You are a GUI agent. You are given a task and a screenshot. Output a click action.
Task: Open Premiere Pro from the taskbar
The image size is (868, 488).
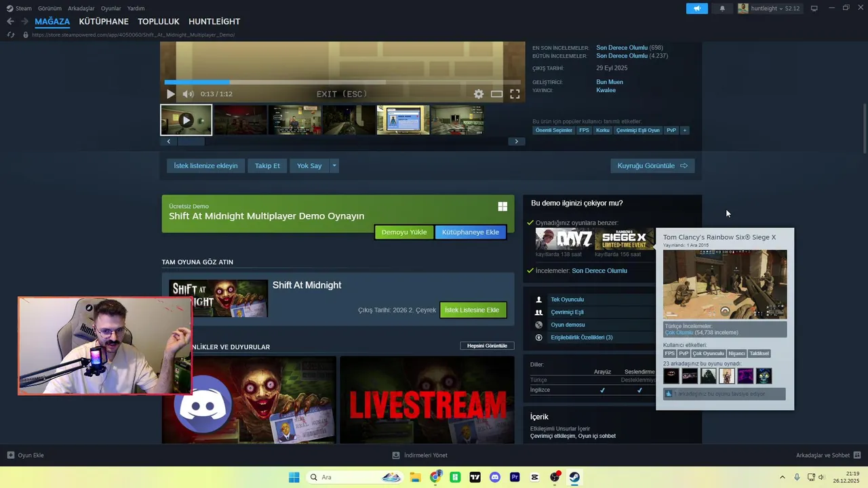click(x=515, y=477)
